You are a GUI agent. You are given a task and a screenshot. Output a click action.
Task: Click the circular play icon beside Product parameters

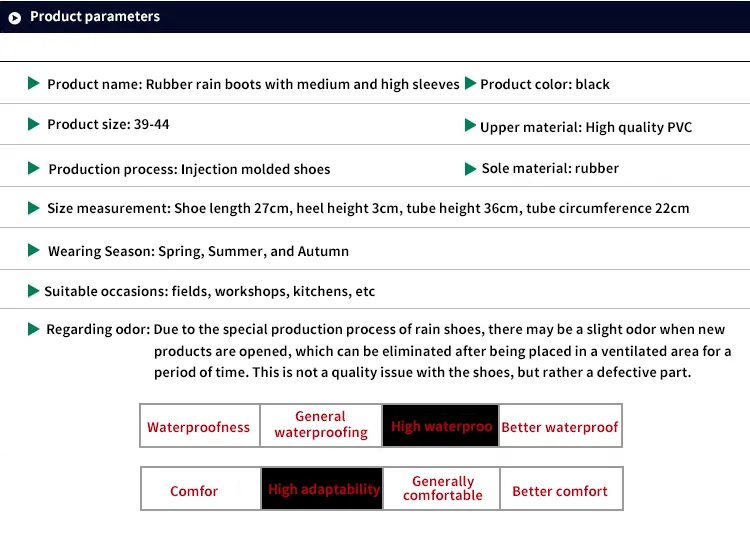[15, 18]
